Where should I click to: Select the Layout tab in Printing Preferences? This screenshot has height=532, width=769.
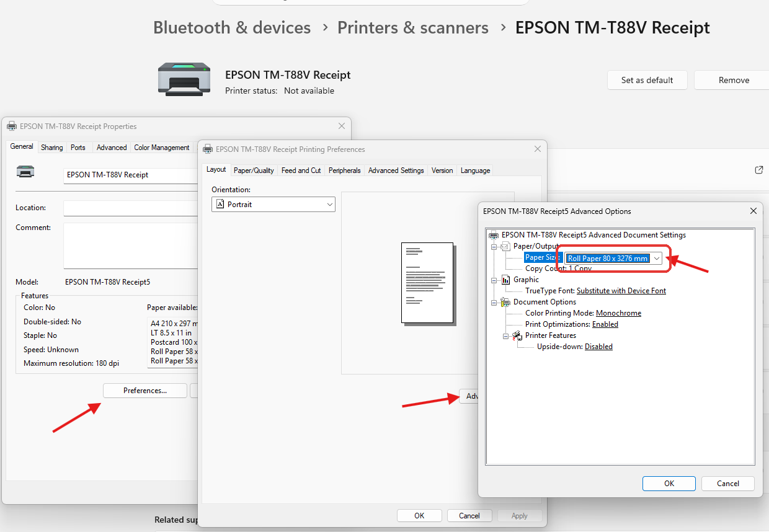(x=216, y=169)
